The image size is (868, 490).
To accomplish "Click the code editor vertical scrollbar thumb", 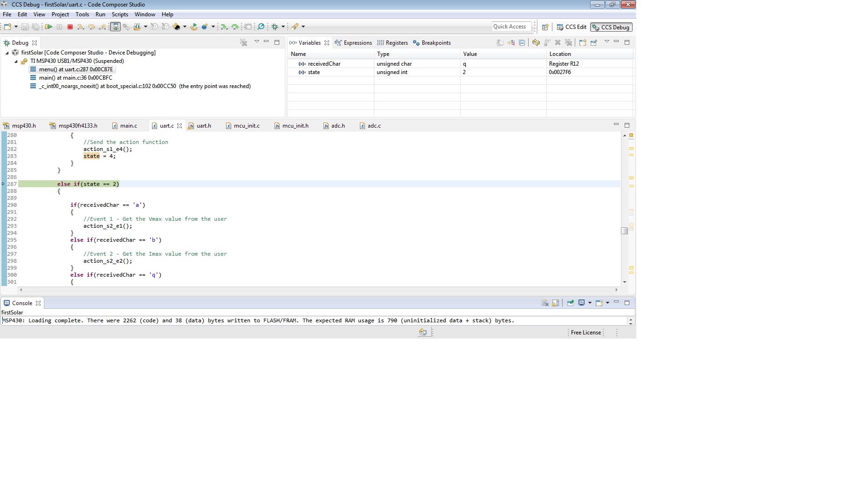I will point(624,231).
